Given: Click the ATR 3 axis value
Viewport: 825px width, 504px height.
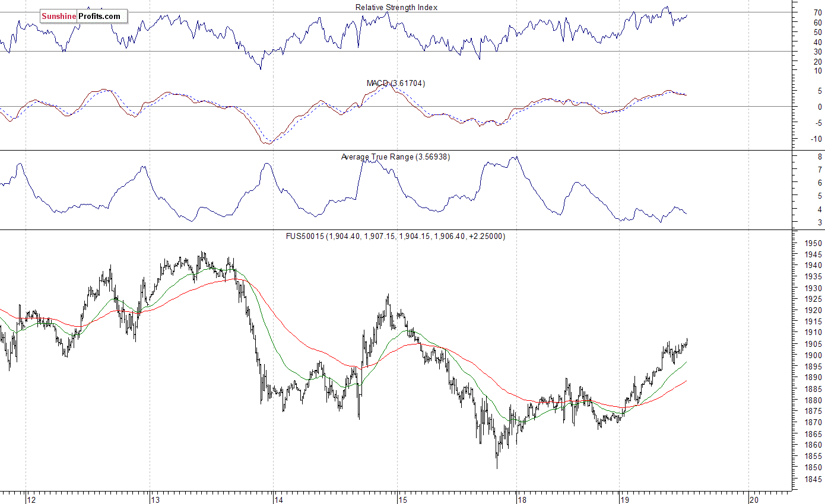Looking at the screenshot, I should point(820,222).
